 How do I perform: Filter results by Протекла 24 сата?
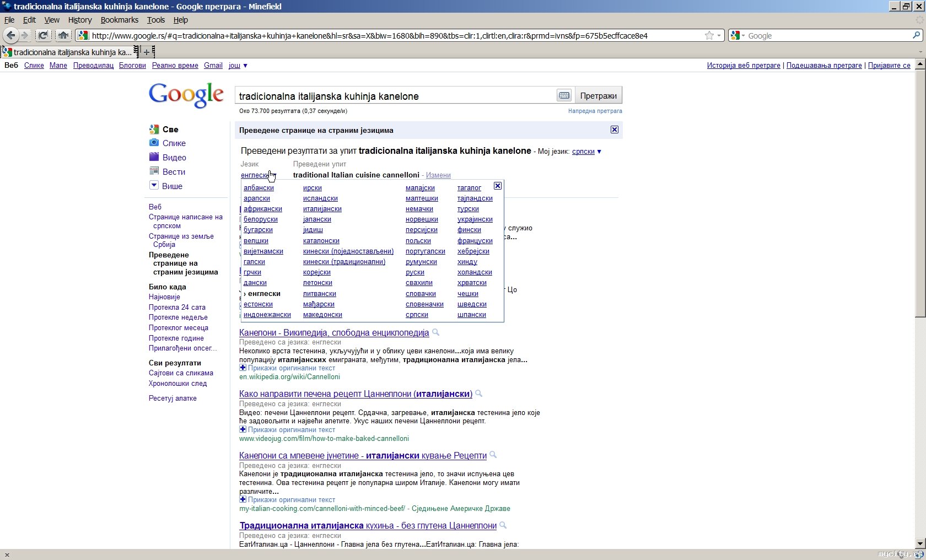click(177, 307)
